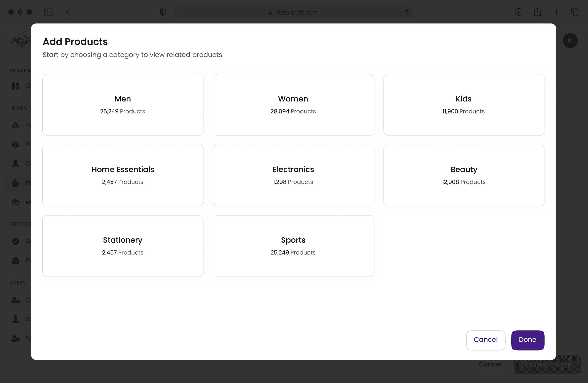Open the Stationery category card
Image resolution: width=588 pixels, height=383 pixels.
click(x=123, y=246)
